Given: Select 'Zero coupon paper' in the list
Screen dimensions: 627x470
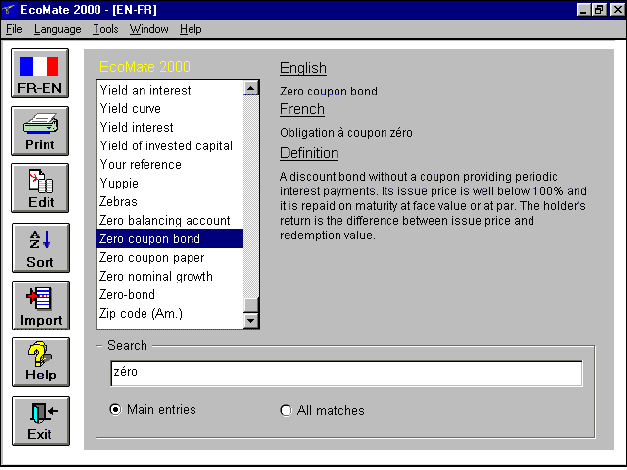Looking at the screenshot, I should click(151, 258).
